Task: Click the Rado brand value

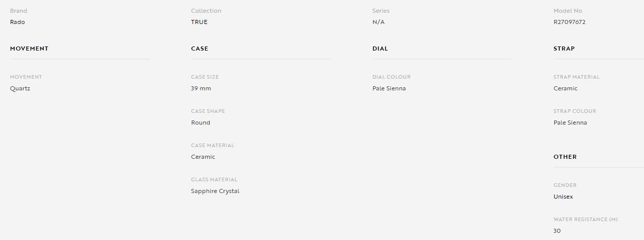Action: pyautogui.click(x=17, y=22)
